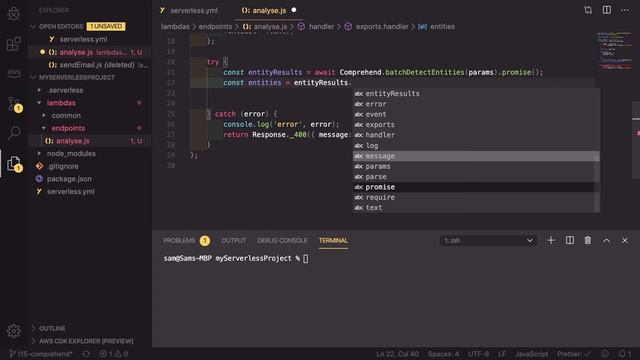Expand the Outline section
640x360 pixels.
[52, 328]
